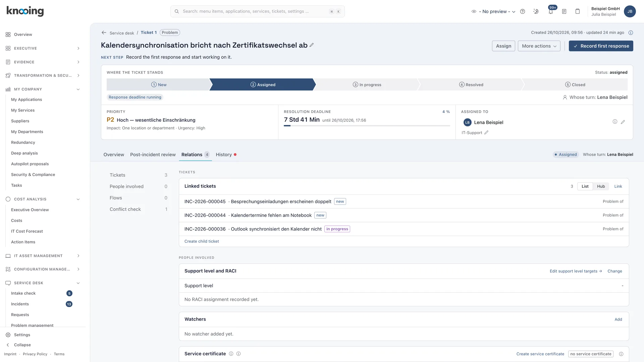Toggle dark mode moon icon
The height and width of the screenshot is (362, 644).
(536, 11)
